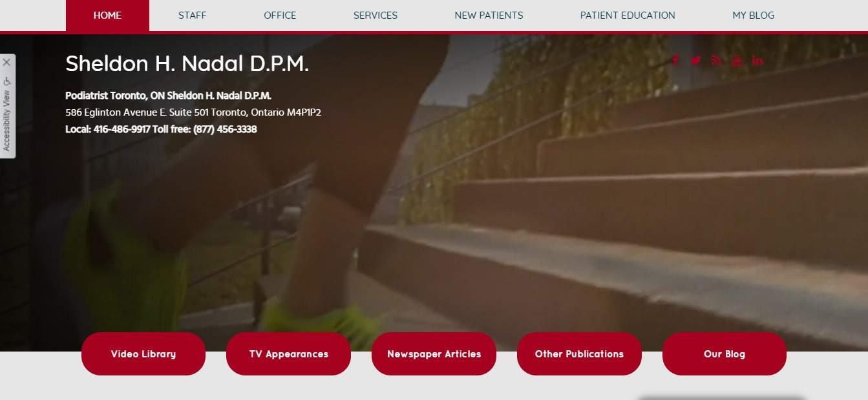Open the TV Appearances button
Viewport: 868px width, 400px height.
pyautogui.click(x=288, y=353)
